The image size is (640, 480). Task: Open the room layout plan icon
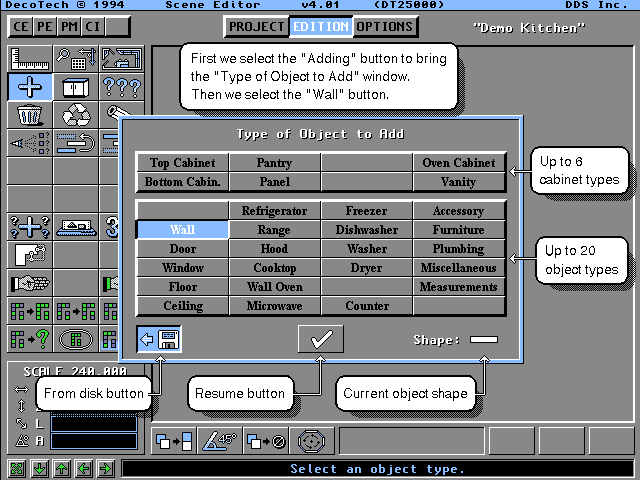(x=122, y=59)
